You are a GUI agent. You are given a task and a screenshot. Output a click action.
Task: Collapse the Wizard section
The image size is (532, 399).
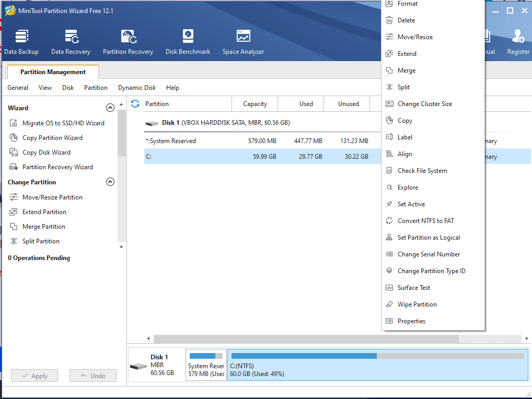point(110,108)
